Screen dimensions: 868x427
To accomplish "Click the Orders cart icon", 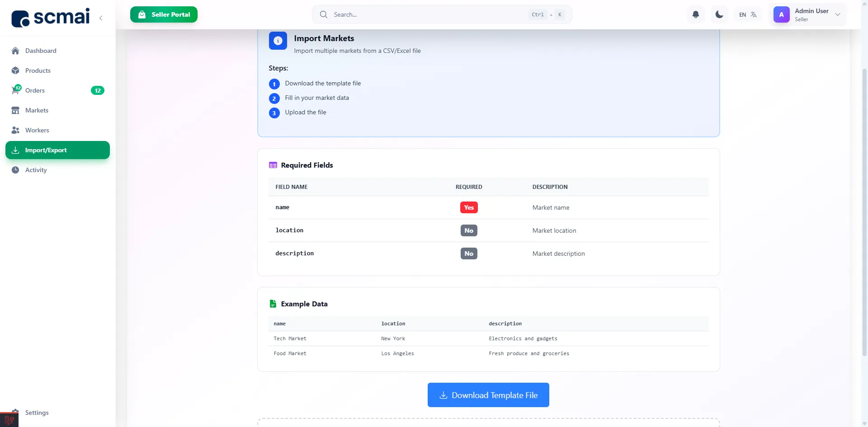I will point(15,90).
